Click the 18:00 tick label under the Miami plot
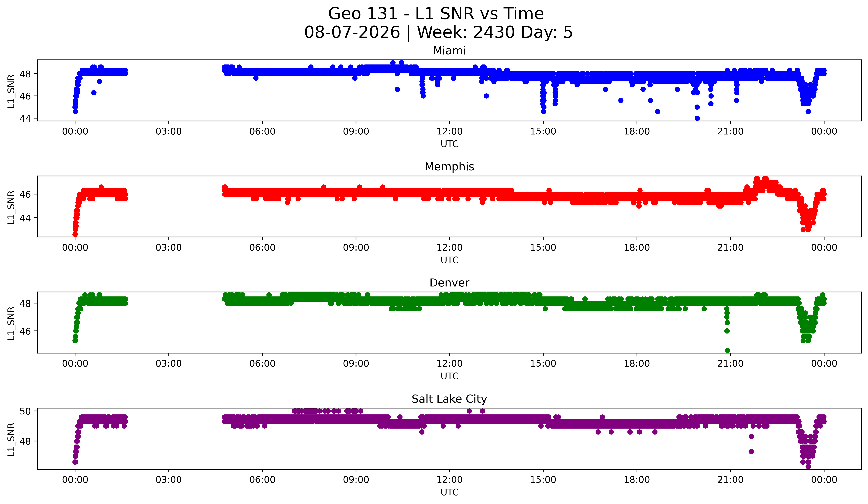The image size is (868, 504). [x=637, y=132]
